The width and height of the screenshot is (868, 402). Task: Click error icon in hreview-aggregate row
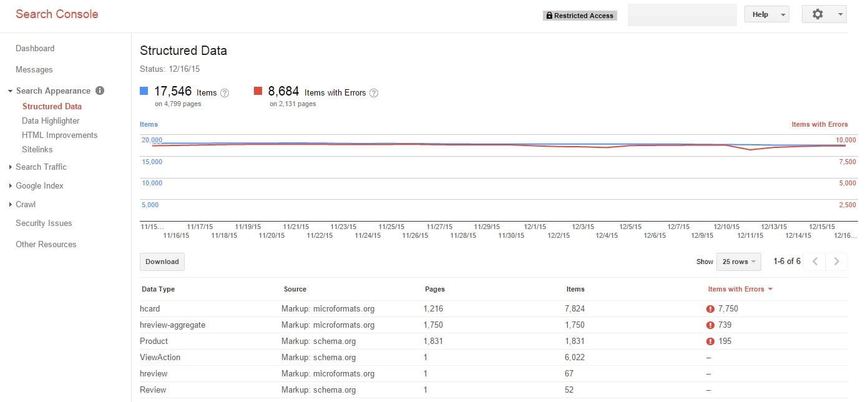710,325
